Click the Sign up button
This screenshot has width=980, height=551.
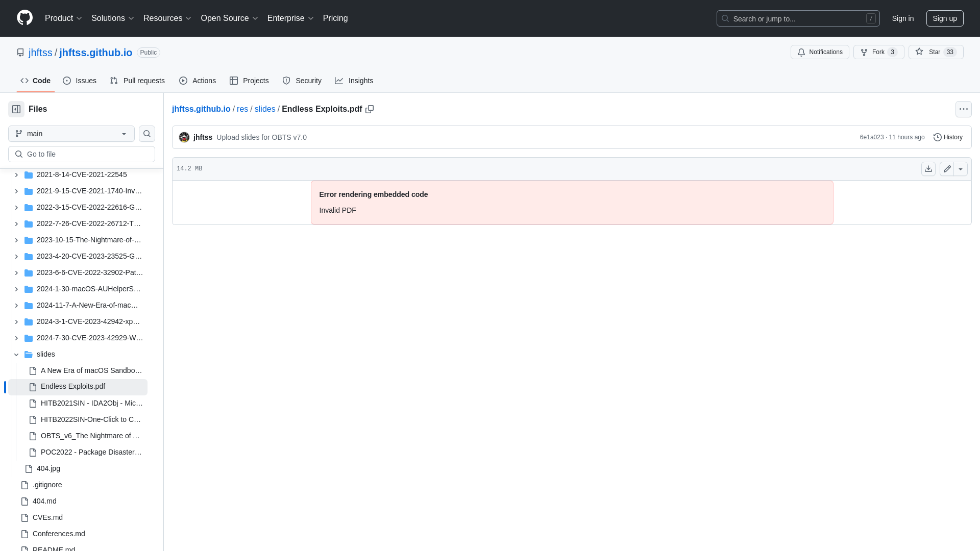point(945,18)
